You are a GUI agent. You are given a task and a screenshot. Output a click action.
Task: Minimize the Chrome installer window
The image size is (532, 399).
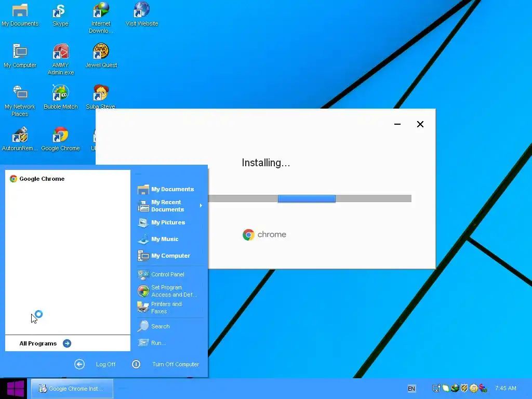(x=397, y=124)
